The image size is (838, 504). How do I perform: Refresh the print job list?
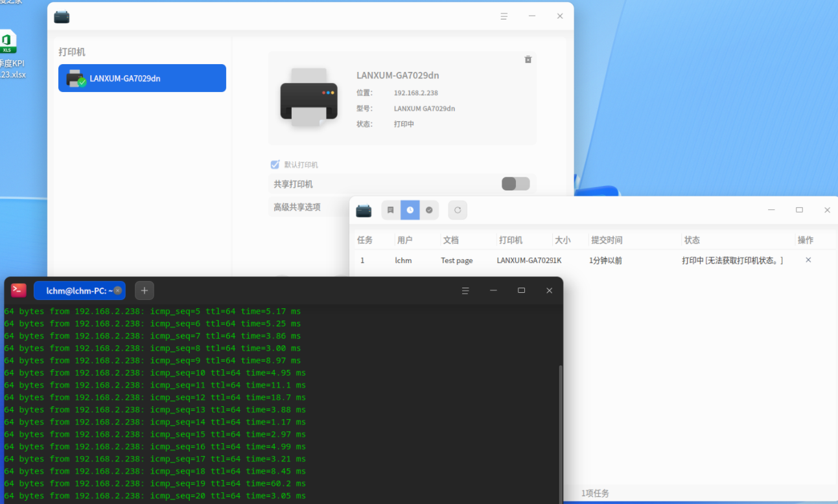point(458,210)
